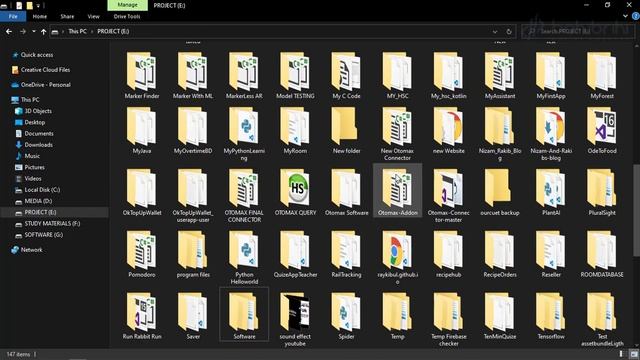Open the ourcuet backup folder
Image resolution: width=640 pixels, height=360 pixels.
[500, 193]
